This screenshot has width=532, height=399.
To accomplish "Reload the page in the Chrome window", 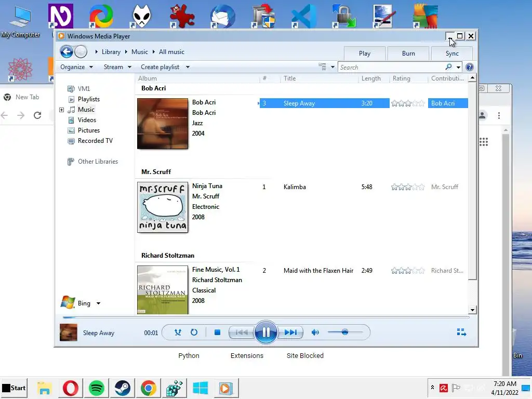I will [37, 115].
